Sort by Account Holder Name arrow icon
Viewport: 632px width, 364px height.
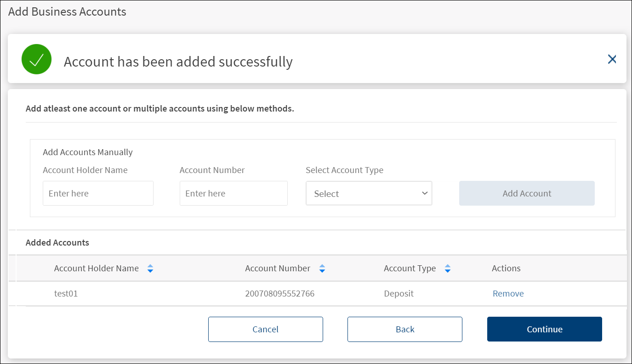150,269
